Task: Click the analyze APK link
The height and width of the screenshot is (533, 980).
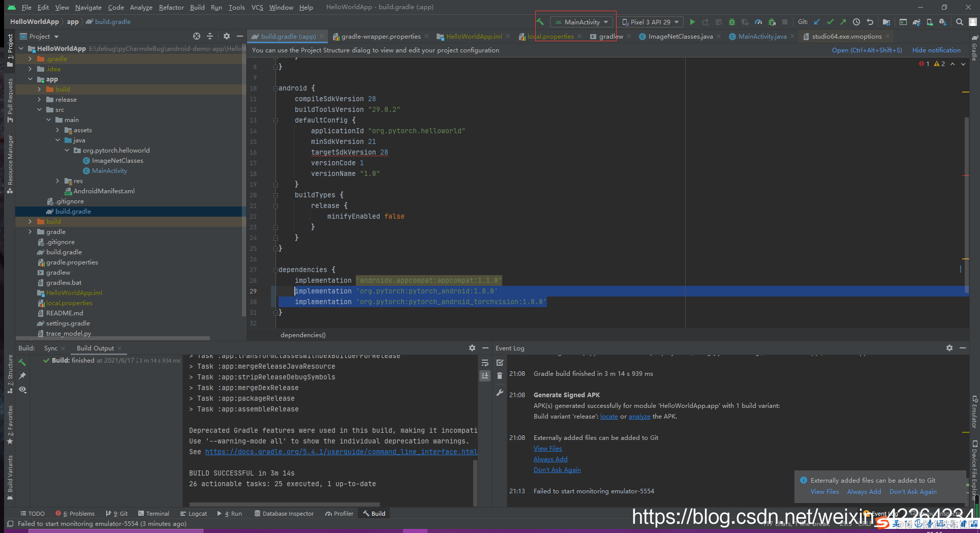Action: pyautogui.click(x=639, y=417)
